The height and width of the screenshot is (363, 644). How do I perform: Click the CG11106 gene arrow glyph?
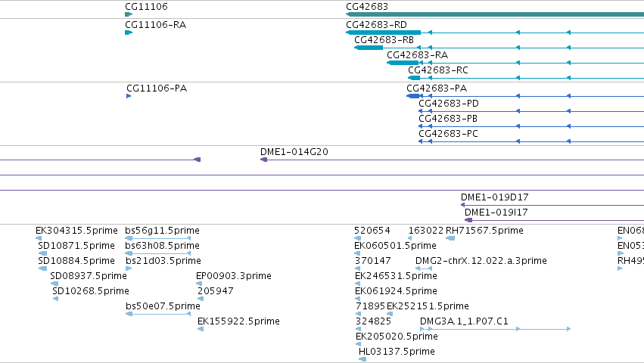coord(129,14)
